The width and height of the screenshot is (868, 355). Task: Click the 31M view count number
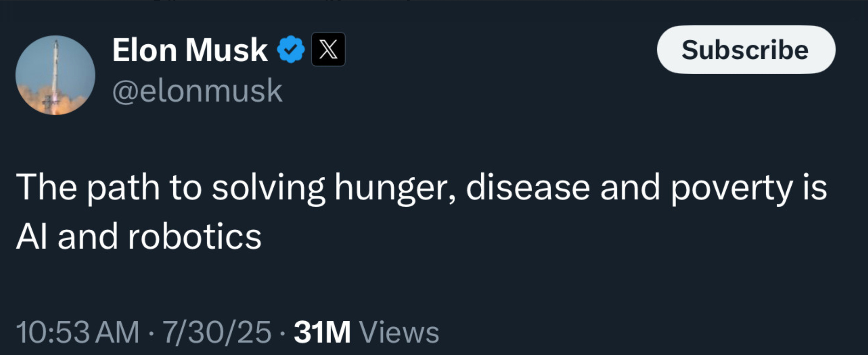tap(322, 332)
